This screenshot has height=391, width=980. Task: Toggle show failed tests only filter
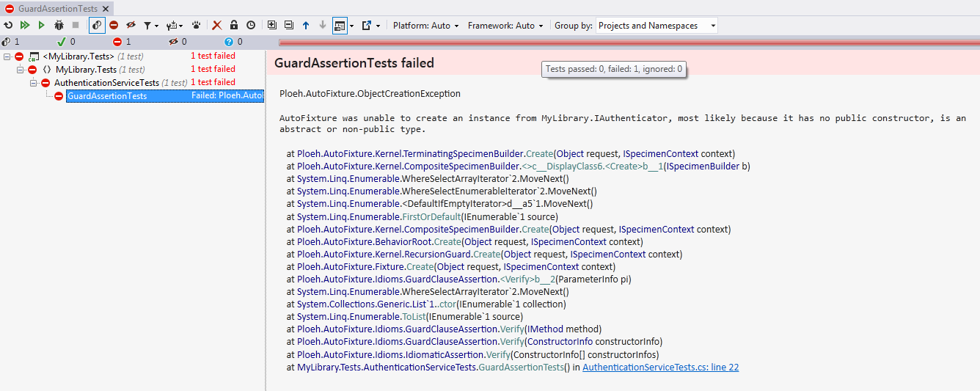point(114,25)
